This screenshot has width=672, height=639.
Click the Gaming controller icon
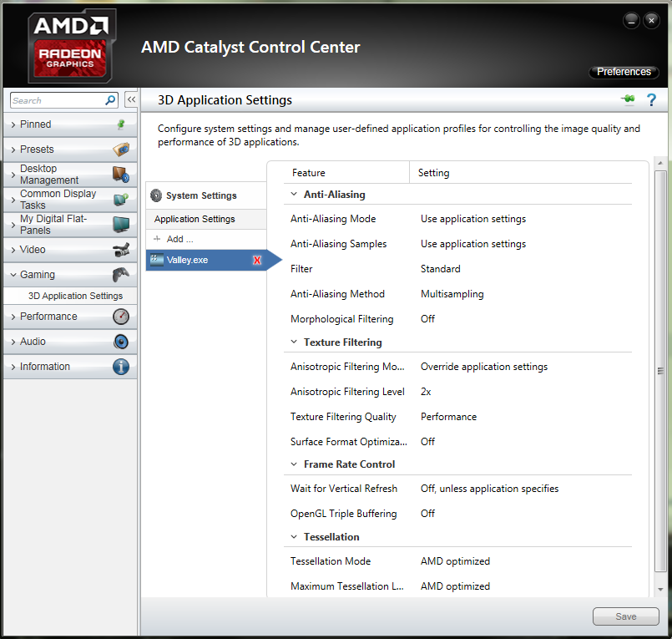[x=121, y=275]
